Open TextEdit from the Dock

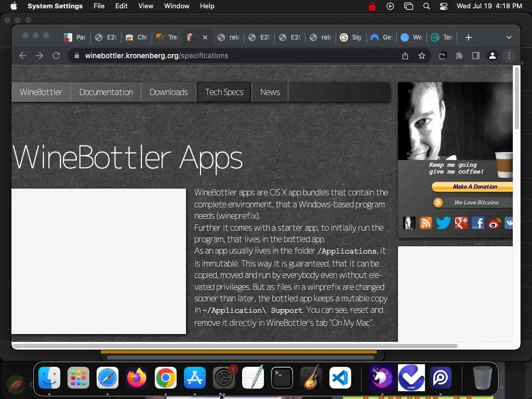pyautogui.click(x=253, y=377)
